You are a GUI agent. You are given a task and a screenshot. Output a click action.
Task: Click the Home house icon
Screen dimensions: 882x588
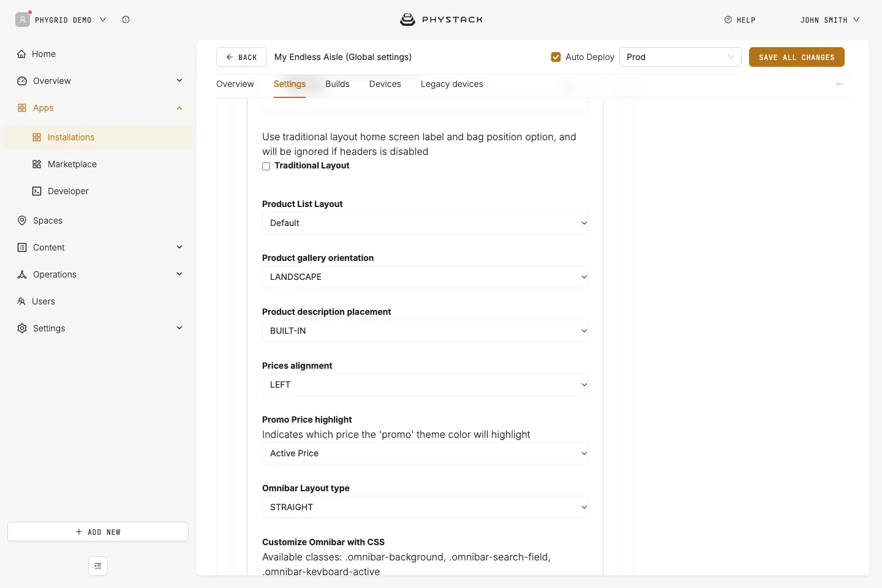[22, 54]
